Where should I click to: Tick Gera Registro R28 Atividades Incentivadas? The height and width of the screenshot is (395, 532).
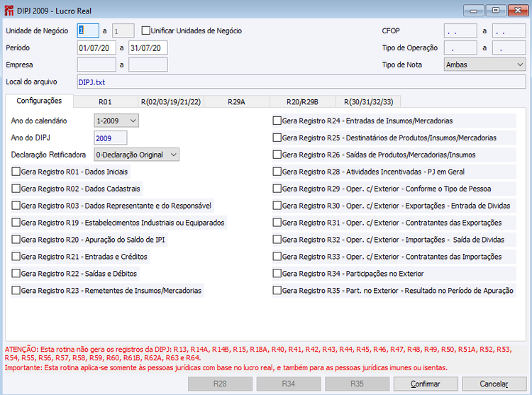[277, 172]
